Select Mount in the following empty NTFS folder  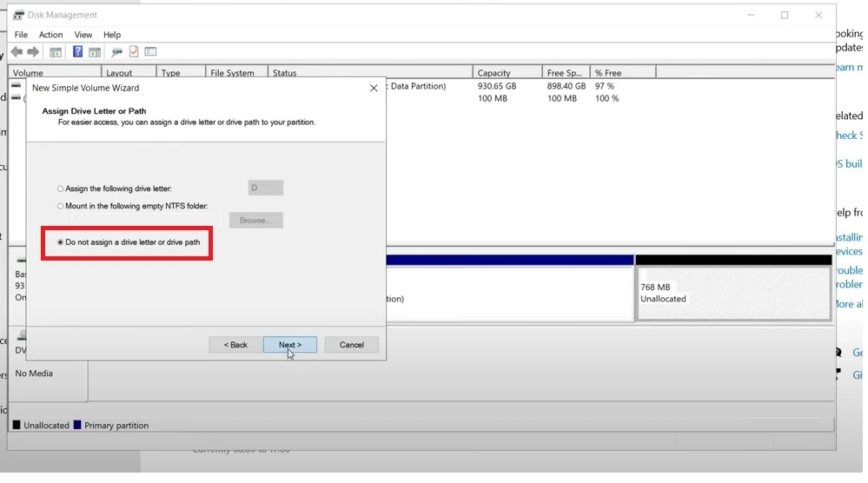132,206
